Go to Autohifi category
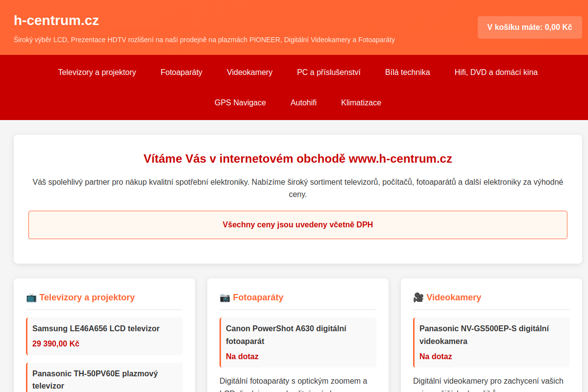 [x=303, y=103]
